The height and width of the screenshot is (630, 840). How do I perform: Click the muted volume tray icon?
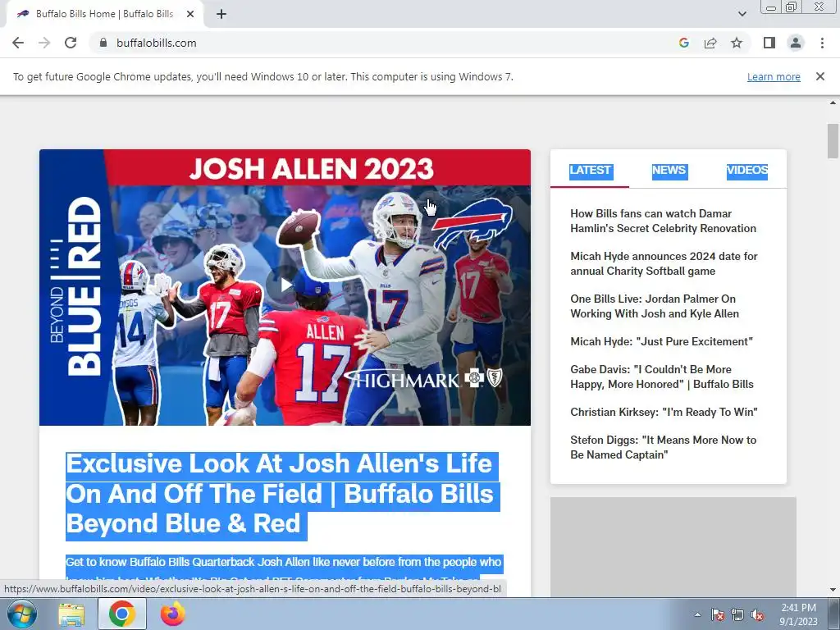[x=757, y=614]
